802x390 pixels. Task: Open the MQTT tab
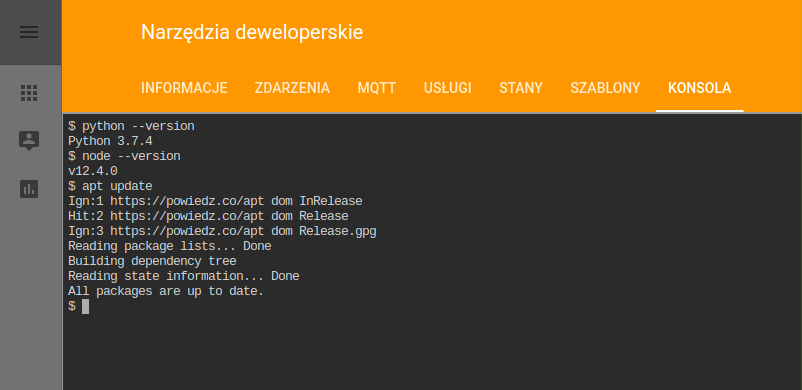(377, 88)
